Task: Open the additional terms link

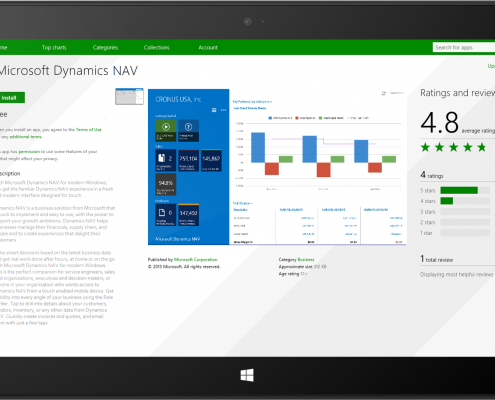Action: click(26, 137)
